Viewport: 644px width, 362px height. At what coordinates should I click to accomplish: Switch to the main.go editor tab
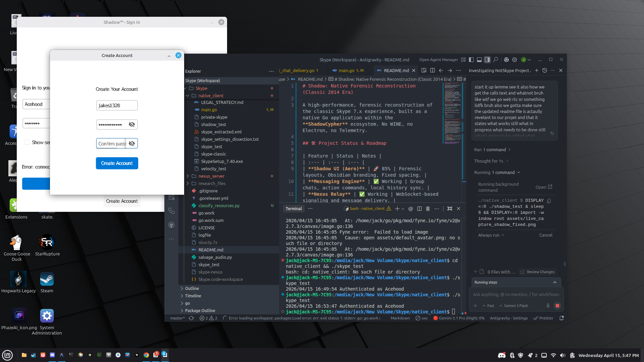coord(346,70)
